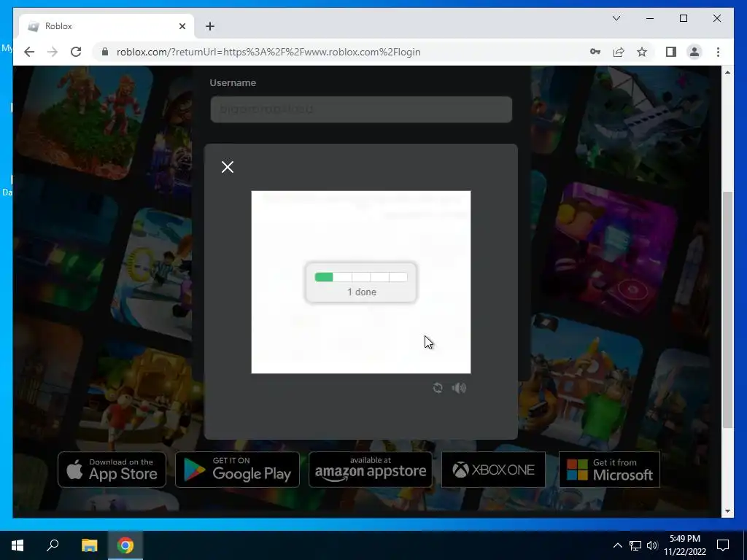This screenshot has height=560, width=747.
Task: Open Get it from Microsoft badge
Action: 609,470
